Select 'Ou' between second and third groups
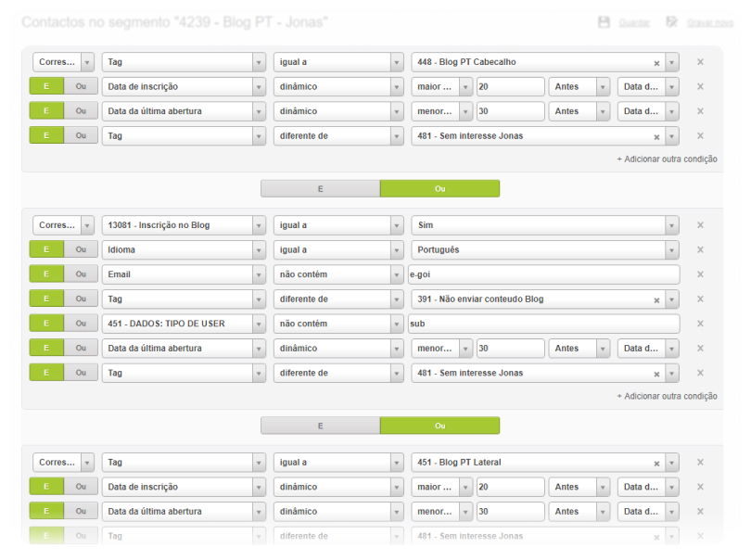Screen dimensions: 751x560 (x=439, y=426)
